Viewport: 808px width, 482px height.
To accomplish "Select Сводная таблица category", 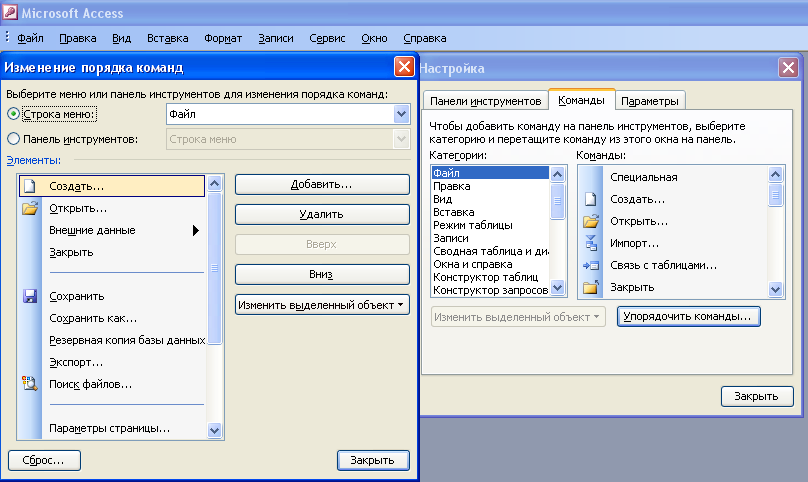I will pyautogui.click(x=490, y=251).
